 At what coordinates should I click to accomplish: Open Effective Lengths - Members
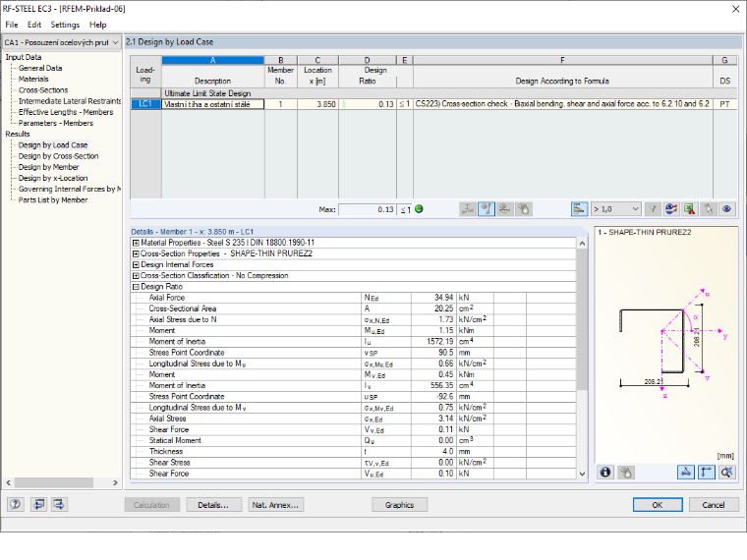pos(66,112)
